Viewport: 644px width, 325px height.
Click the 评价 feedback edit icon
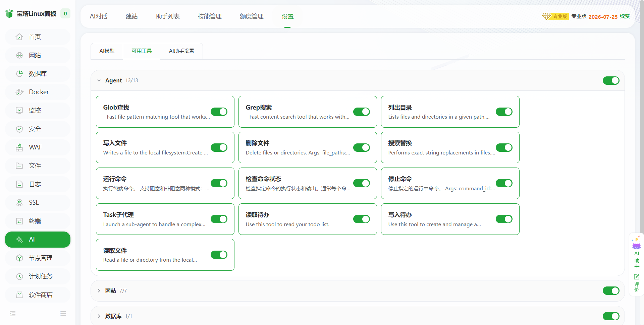pos(636,277)
